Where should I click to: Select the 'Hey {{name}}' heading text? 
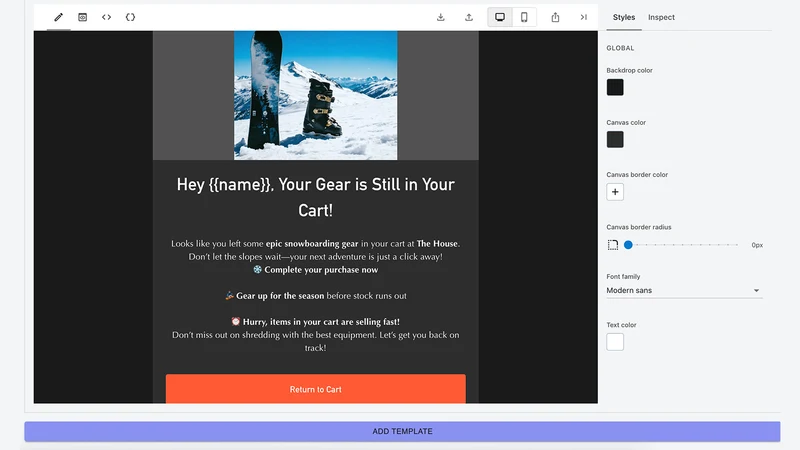(x=315, y=197)
